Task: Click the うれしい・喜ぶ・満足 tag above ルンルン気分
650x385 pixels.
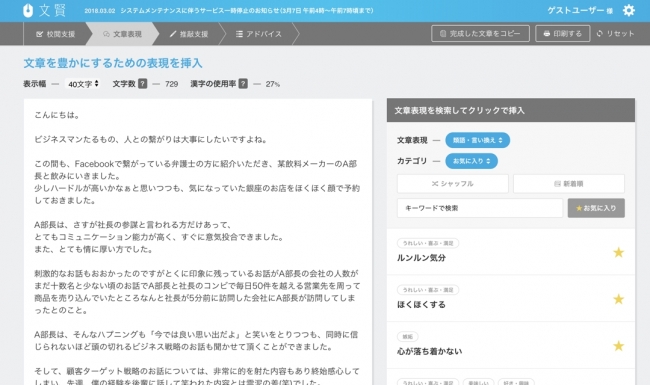Action: 428,243
